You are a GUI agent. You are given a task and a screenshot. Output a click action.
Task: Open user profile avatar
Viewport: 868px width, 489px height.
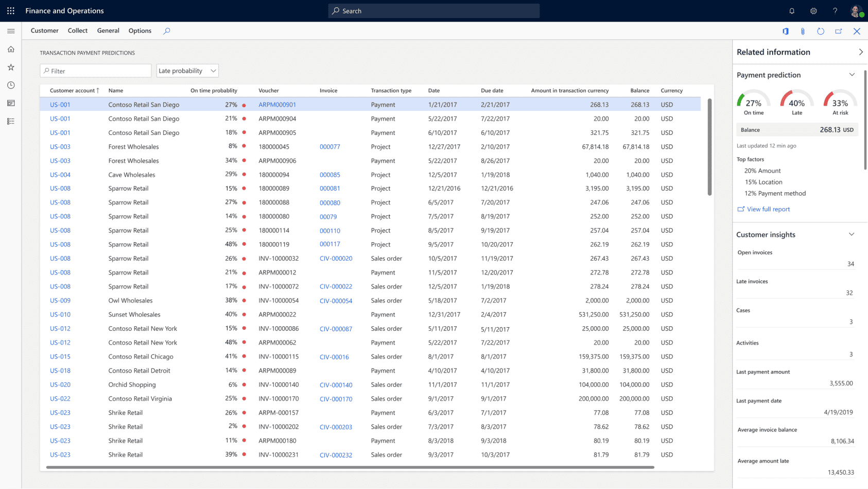pyautogui.click(x=856, y=11)
